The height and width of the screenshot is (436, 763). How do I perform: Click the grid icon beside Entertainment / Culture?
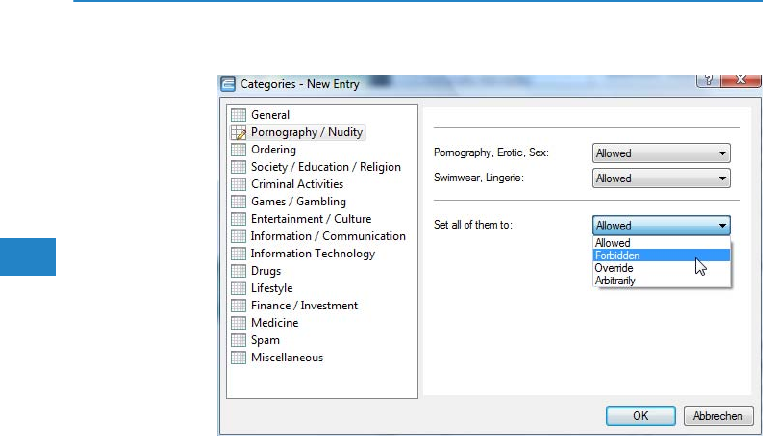click(238, 219)
